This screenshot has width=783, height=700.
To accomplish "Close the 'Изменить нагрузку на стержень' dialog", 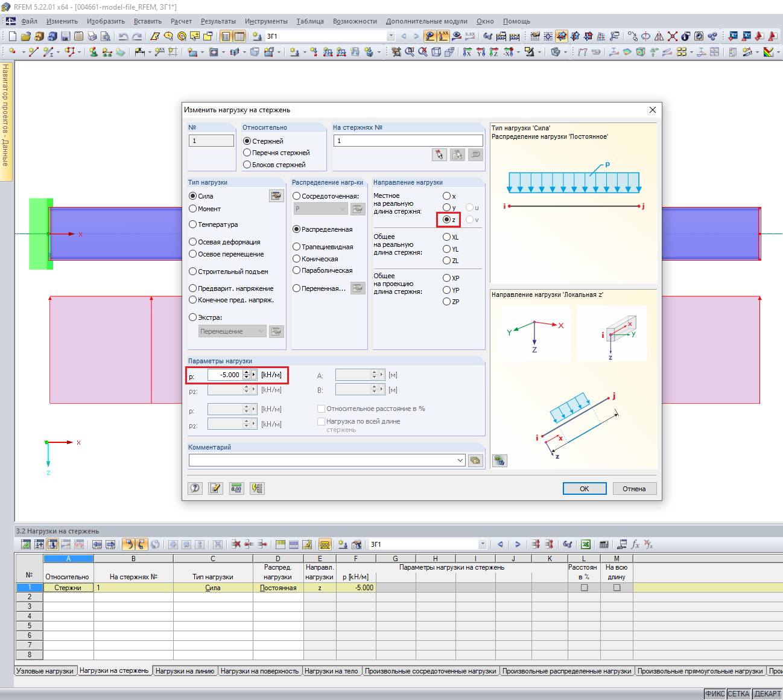I will 652,110.
